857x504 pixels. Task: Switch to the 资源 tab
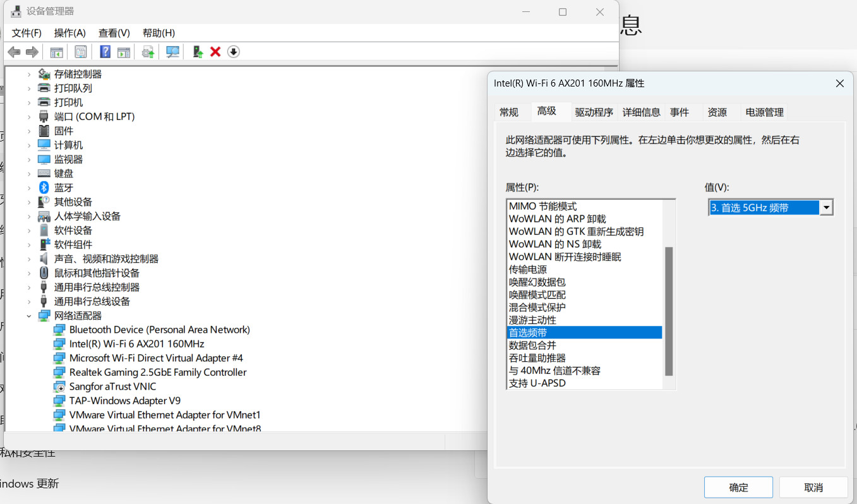coord(717,112)
